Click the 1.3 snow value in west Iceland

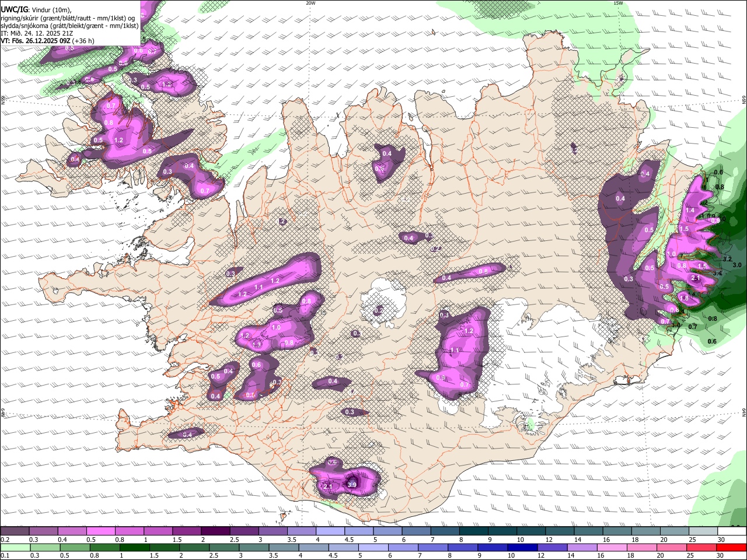(257, 345)
